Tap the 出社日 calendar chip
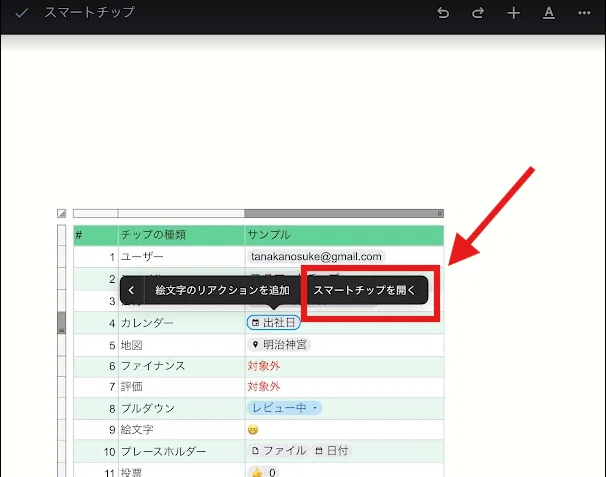Image resolution: width=606 pixels, height=477 pixels. pyautogui.click(x=274, y=322)
